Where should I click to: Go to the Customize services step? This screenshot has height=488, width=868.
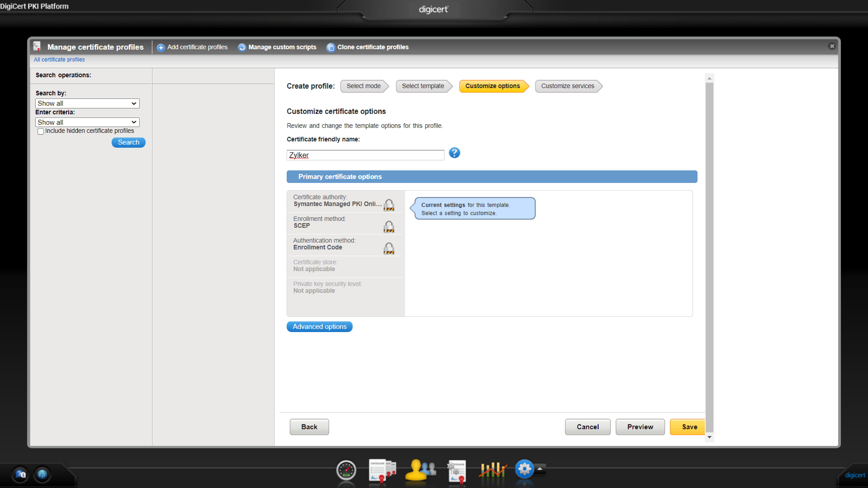click(567, 86)
